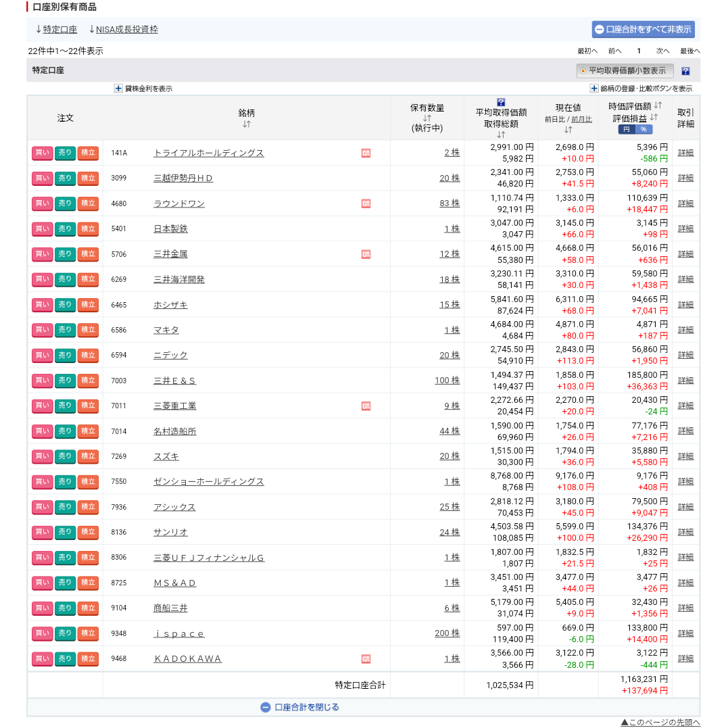Image resolution: width=726 pixels, height=728 pixels.
Task: Toggle 平均取得価額小数表示 option
Action: (625, 70)
